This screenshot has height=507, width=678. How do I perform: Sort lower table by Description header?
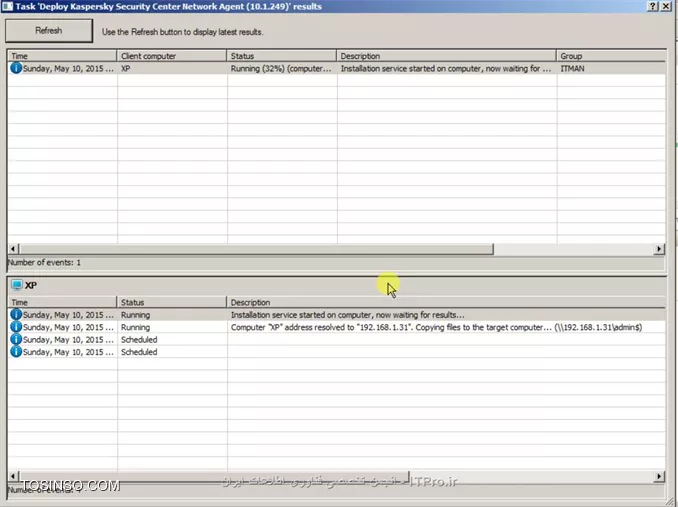pyautogui.click(x=446, y=302)
